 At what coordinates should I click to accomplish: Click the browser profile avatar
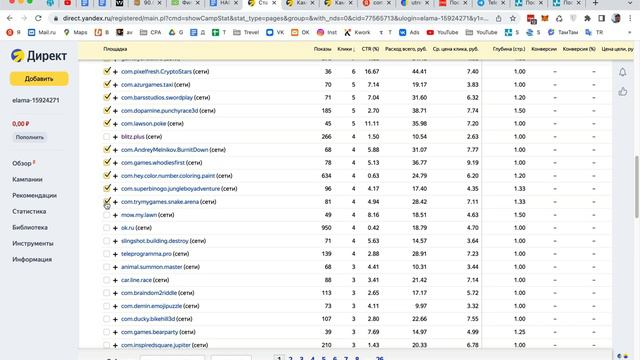point(616,18)
